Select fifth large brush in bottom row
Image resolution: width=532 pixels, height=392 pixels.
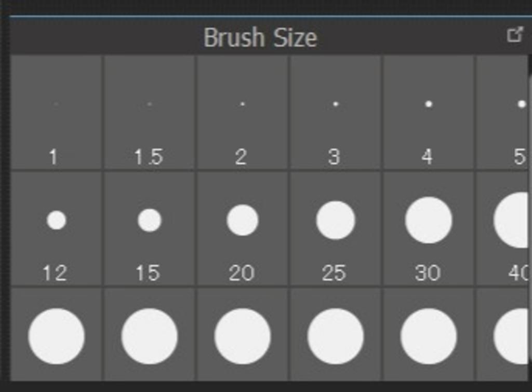pyautogui.click(x=428, y=335)
